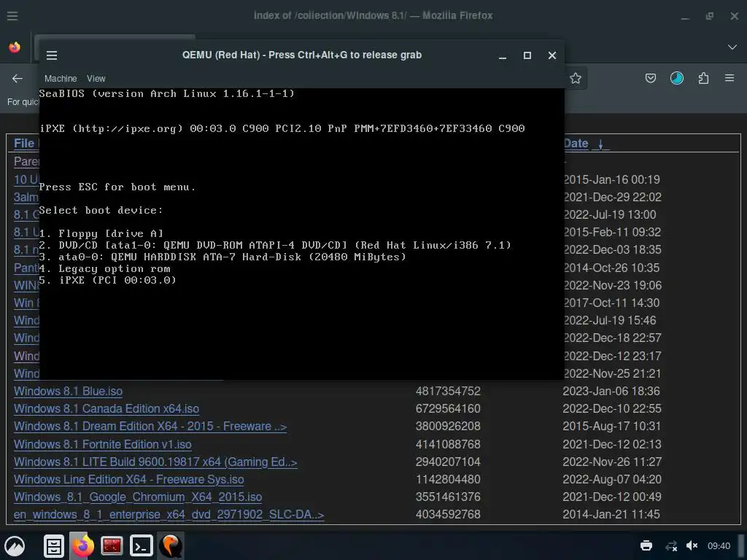Viewport: 747px width, 560px height.
Task: Click the muted volume tray icon
Action: (692, 545)
